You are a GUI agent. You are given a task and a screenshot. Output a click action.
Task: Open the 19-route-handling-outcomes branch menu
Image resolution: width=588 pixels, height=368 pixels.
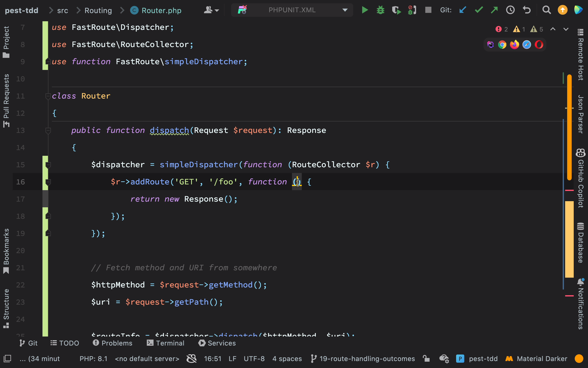click(x=363, y=359)
